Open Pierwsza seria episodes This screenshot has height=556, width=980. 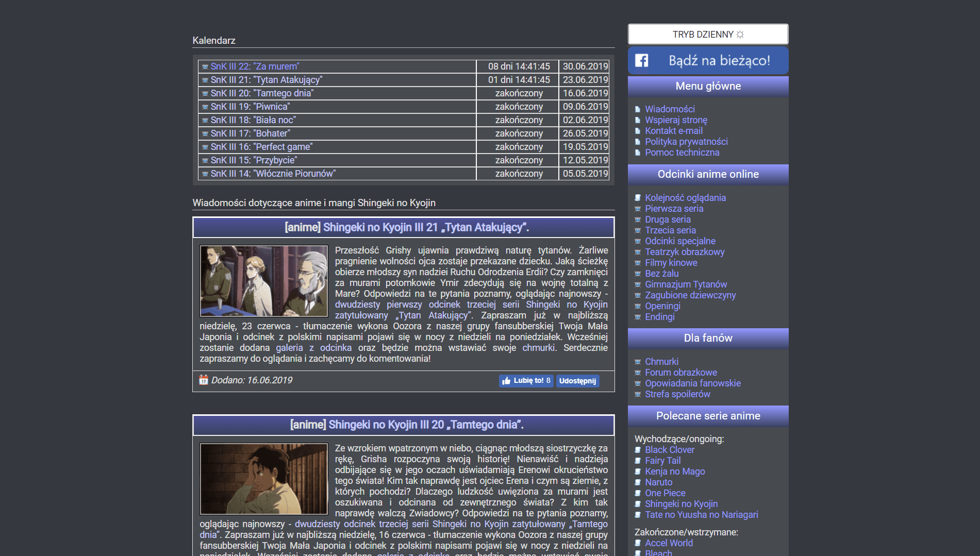[x=674, y=209]
